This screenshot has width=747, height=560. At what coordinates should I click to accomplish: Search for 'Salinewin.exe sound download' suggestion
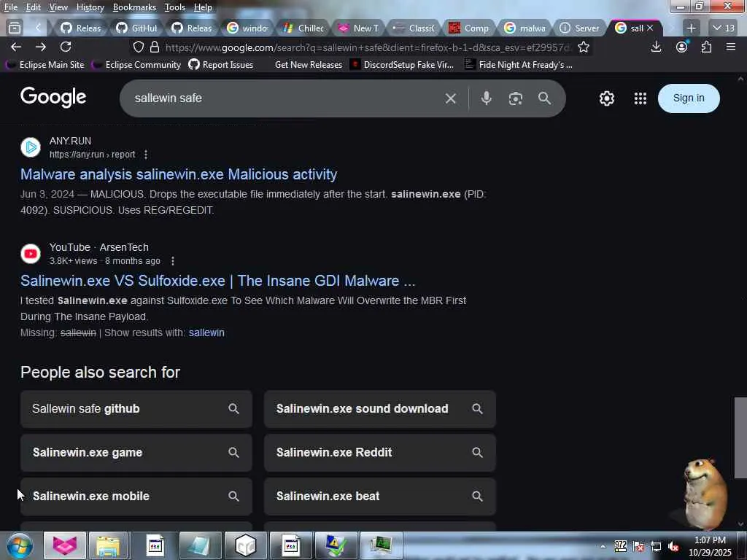(379, 408)
